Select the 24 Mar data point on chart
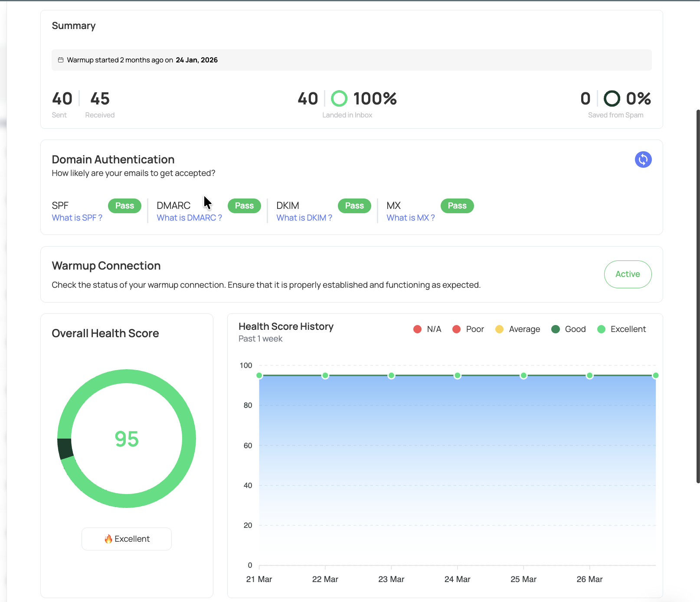Viewport: 700px width, 602px height. pyautogui.click(x=458, y=375)
